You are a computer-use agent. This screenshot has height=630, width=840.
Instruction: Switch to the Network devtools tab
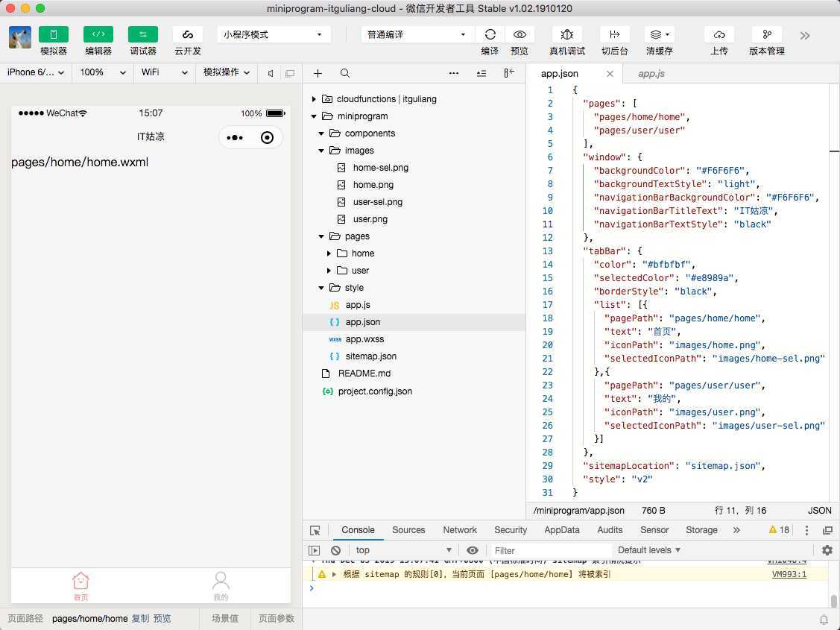coord(460,530)
